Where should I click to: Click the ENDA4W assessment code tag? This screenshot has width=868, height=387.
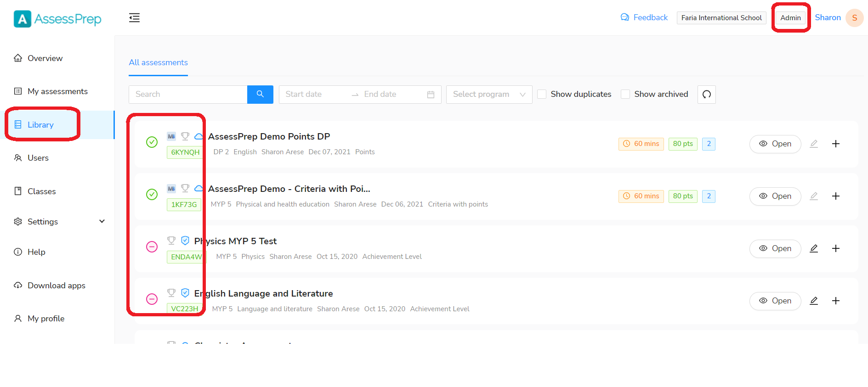click(187, 257)
